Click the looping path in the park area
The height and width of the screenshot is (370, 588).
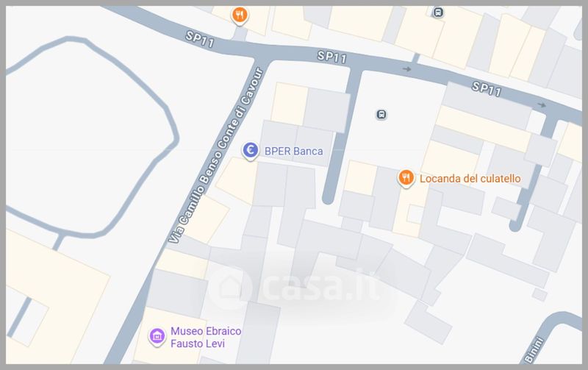pyautogui.click(x=92, y=137)
